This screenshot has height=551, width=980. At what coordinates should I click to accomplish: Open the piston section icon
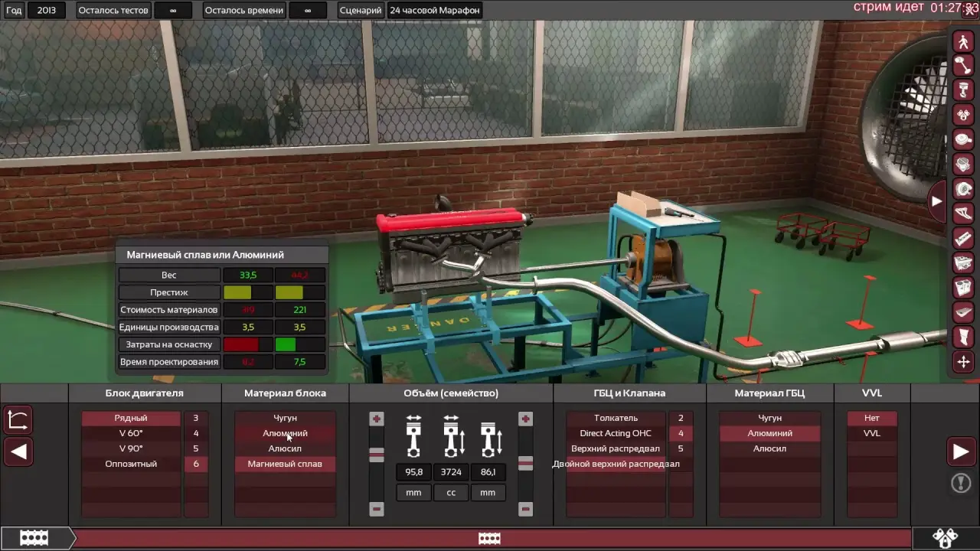(x=962, y=91)
